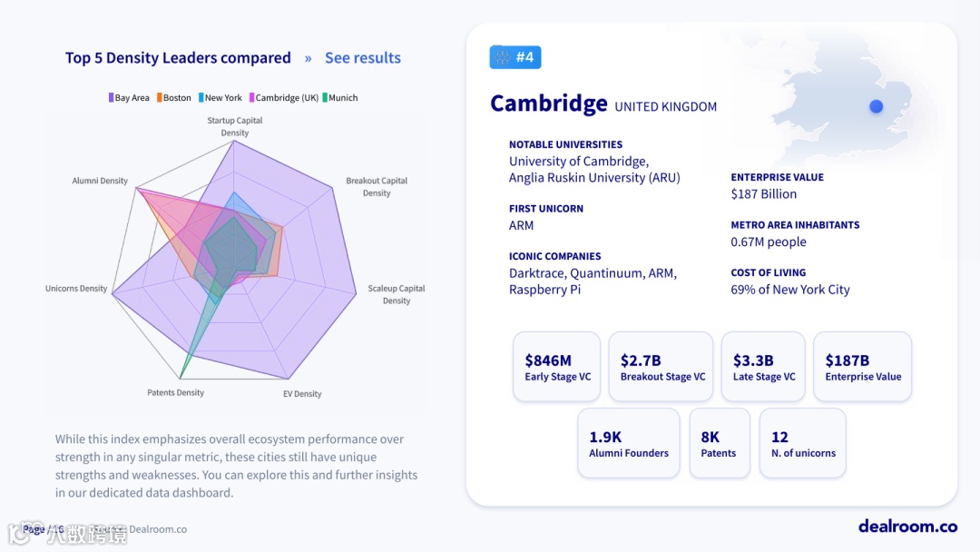Select the 8K Patents card

click(719, 443)
